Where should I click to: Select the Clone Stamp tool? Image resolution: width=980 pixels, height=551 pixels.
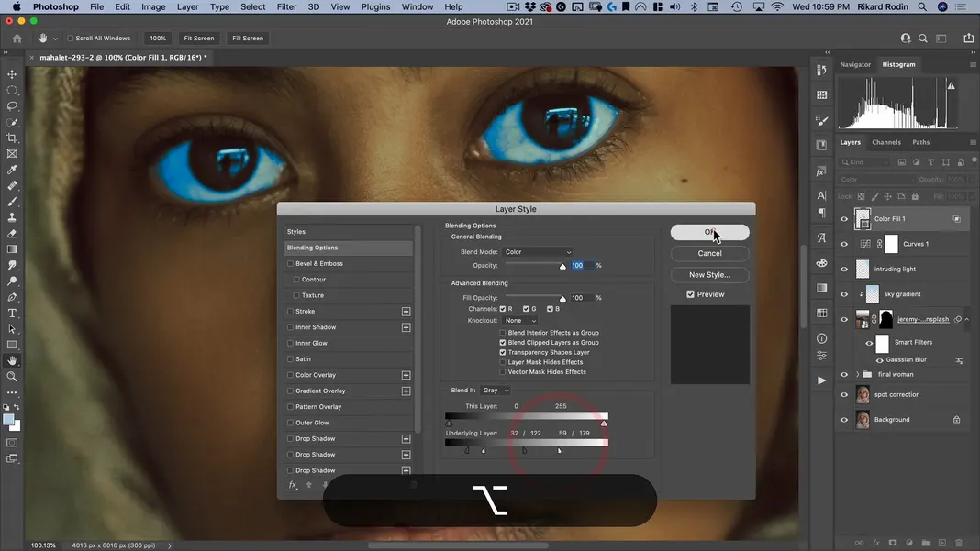coord(12,217)
